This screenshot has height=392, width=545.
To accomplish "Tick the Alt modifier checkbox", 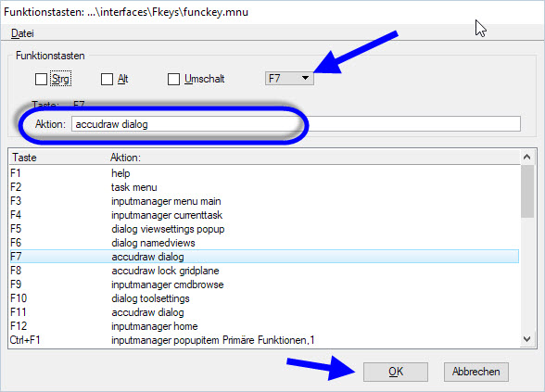I will pyautogui.click(x=107, y=79).
